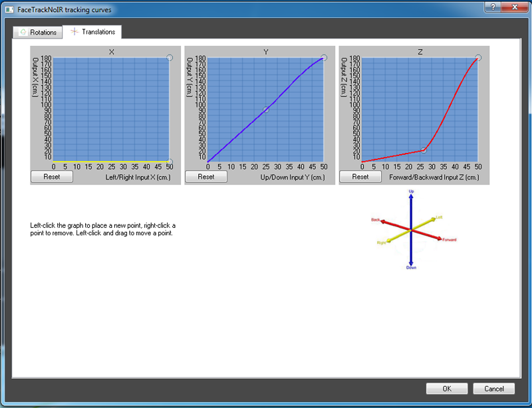Click the 'Forward/Backward Input Z (cm.)' label
This screenshot has width=532, height=408.
click(x=434, y=177)
